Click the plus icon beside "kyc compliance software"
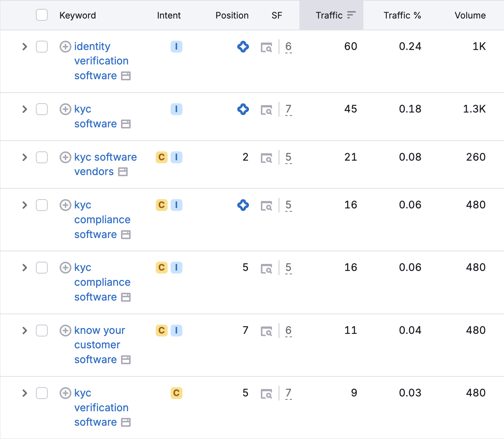 [65, 205]
